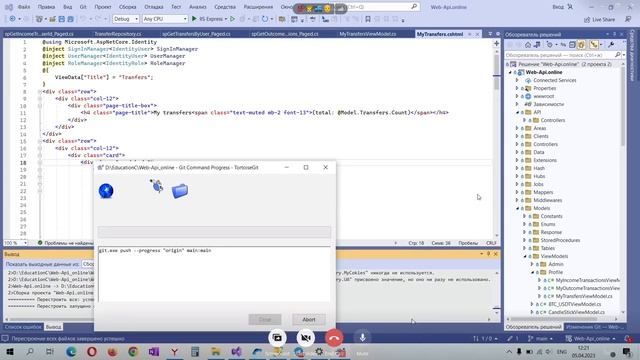Open the Debug configuration dropdown

click(125, 19)
